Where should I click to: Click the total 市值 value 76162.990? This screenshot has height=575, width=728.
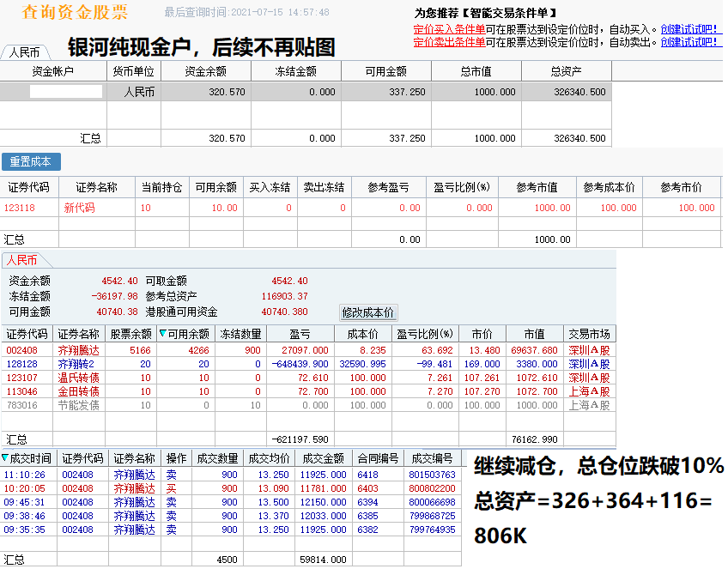click(x=534, y=439)
